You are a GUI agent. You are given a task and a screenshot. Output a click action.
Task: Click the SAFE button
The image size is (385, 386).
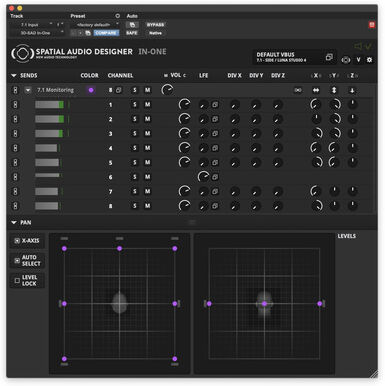click(x=132, y=33)
